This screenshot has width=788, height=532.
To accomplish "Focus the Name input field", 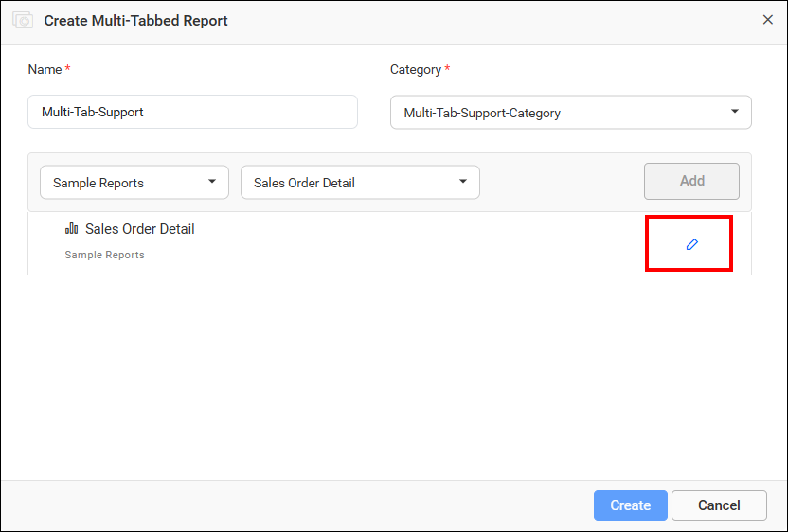I will (x=192, y=112).
